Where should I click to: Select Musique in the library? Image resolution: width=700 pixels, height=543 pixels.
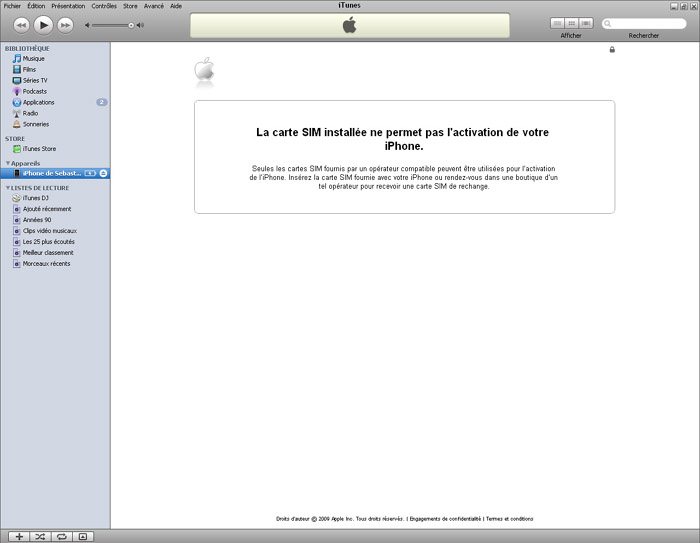[x=55, y=58]
